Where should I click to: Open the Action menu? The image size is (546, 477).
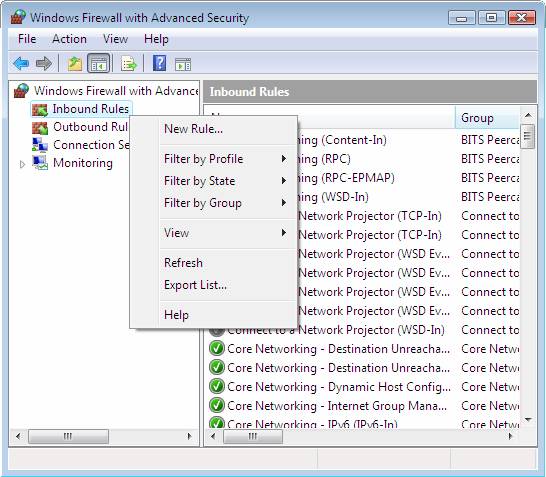[69, 39]
